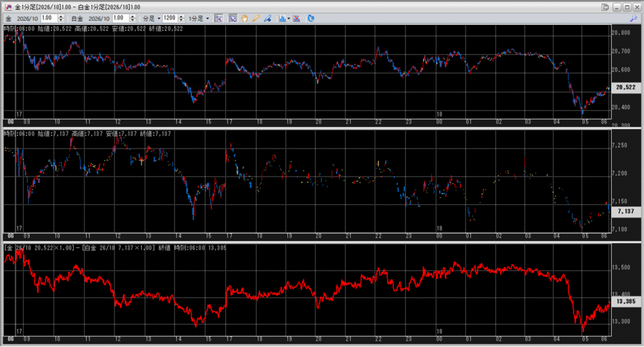The height and width of the screenshot is (347, 644).
Task: Click the 白金 symbol label in toolbar
Action: pos(79,18)
